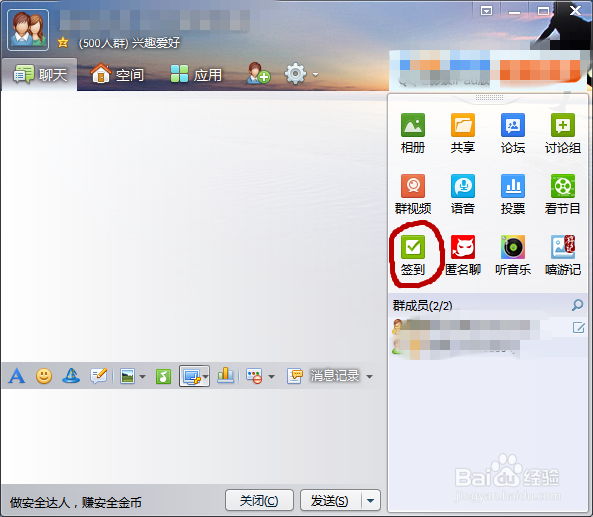Maximize the chat window

pos(543,11)
